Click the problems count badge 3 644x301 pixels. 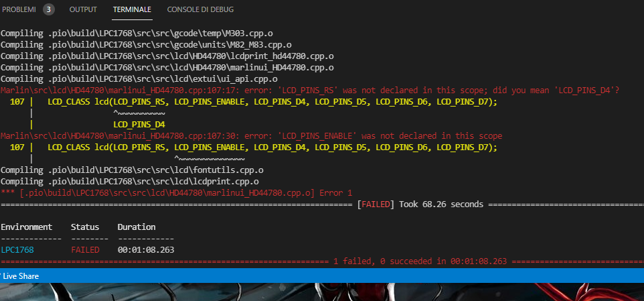(48, 9)
